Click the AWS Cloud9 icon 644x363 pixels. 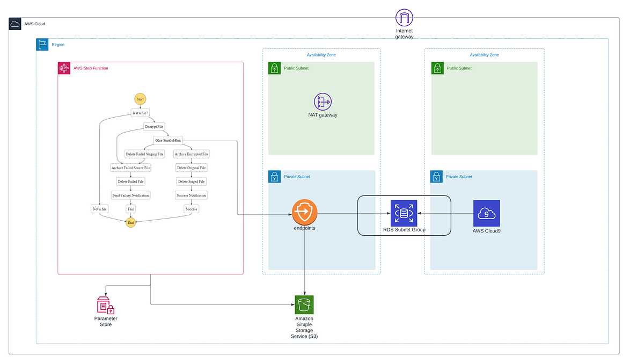coord(486,213)
